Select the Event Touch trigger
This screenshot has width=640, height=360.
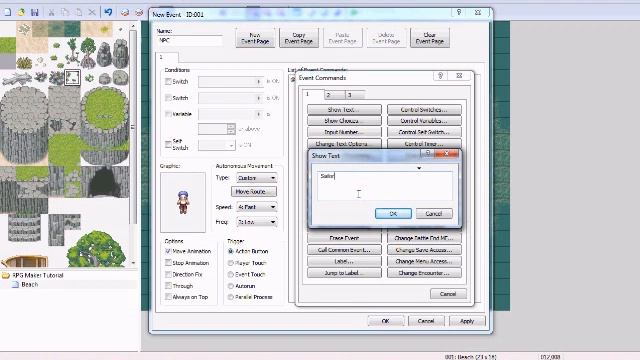tap(231, 274)
